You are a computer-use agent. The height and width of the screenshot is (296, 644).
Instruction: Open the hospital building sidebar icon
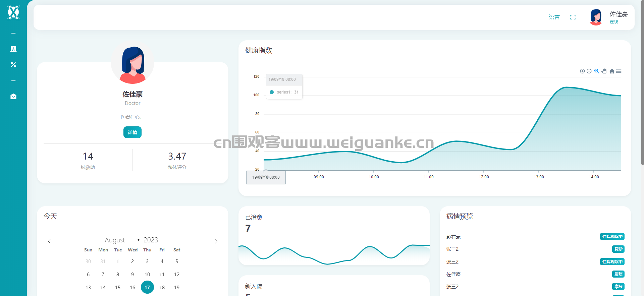[13, 49]
